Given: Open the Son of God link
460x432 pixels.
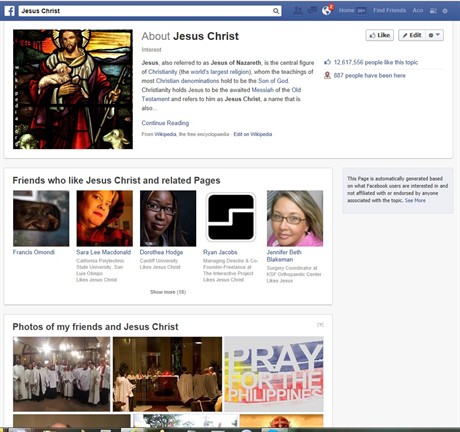Looking at the screenshot, I should pyautogui.click(x=273, y=81).
